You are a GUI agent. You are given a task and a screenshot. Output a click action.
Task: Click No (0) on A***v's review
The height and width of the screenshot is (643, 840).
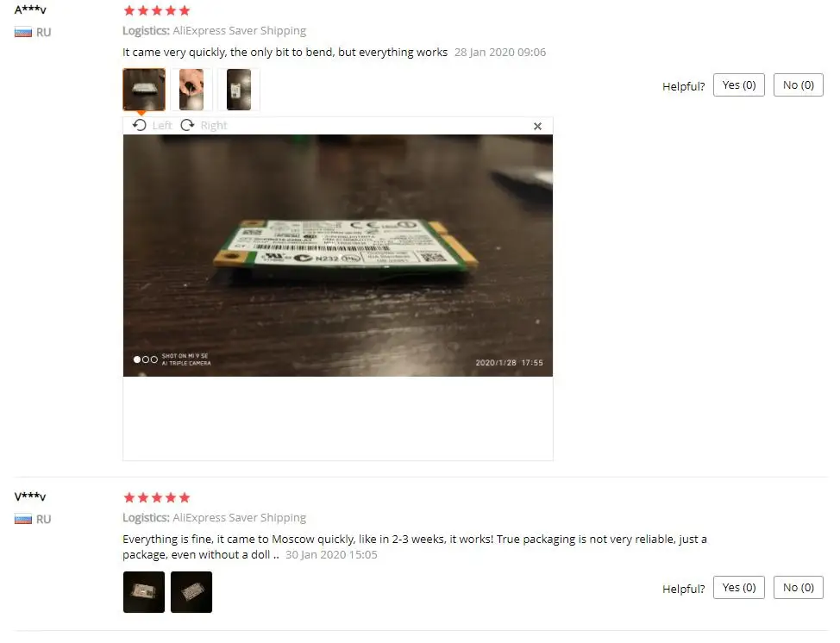[x=799, y=85]
